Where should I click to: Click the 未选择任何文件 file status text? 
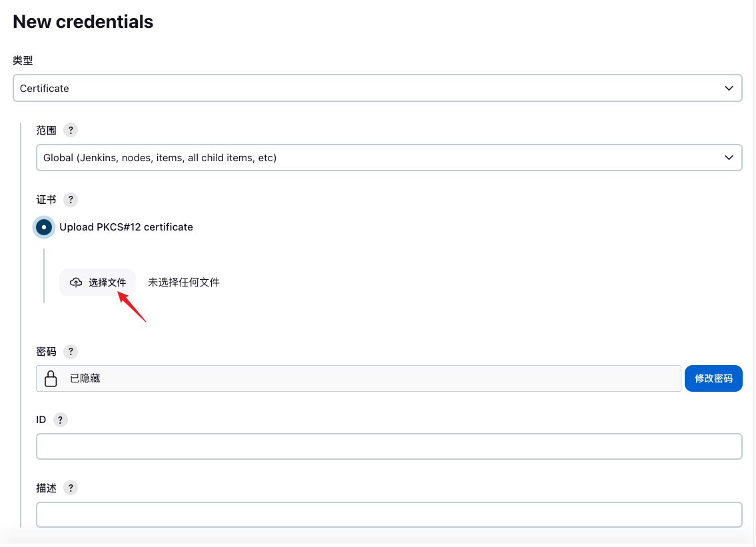184,282
